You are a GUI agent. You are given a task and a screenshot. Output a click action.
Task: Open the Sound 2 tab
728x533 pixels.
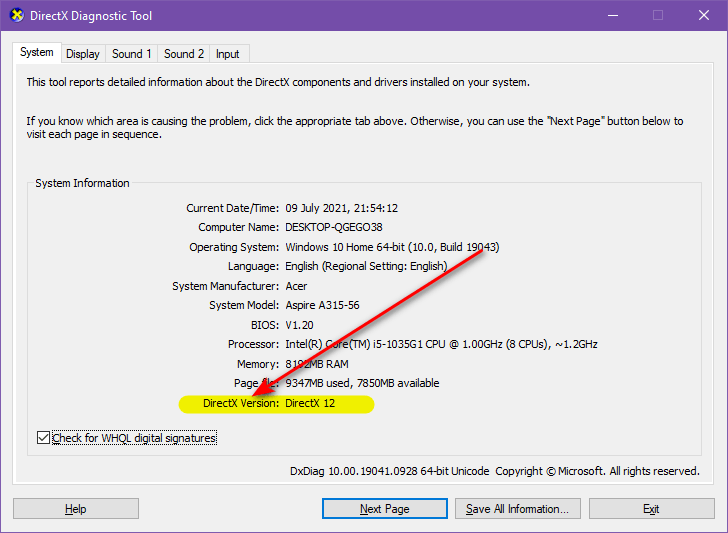[184, 54]
